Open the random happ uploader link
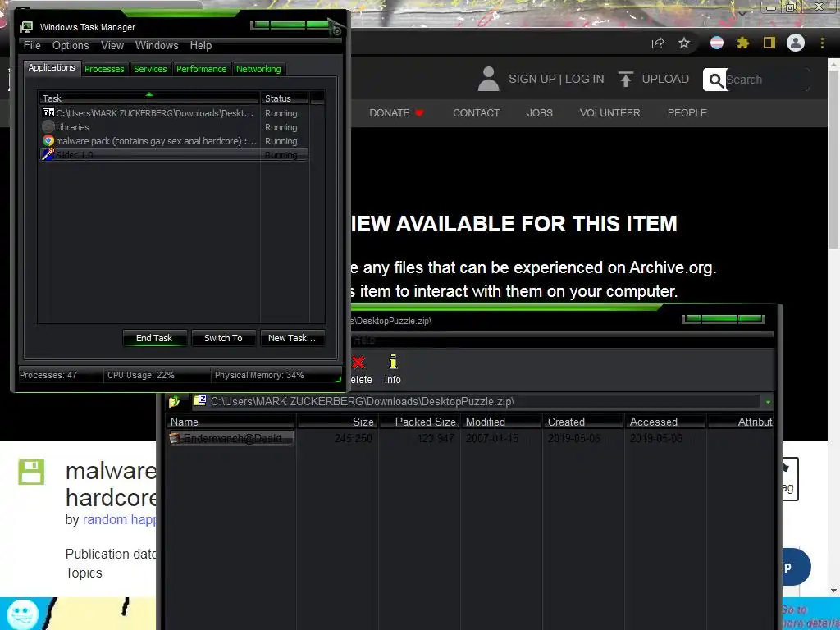Screen dimensions: 840x630 120,519
